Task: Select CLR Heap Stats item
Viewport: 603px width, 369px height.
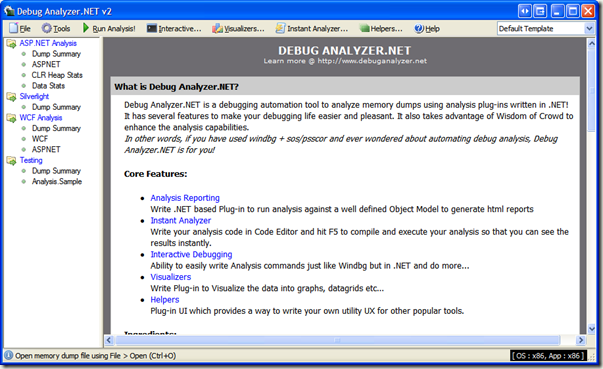Action: [x=57, y=75]
